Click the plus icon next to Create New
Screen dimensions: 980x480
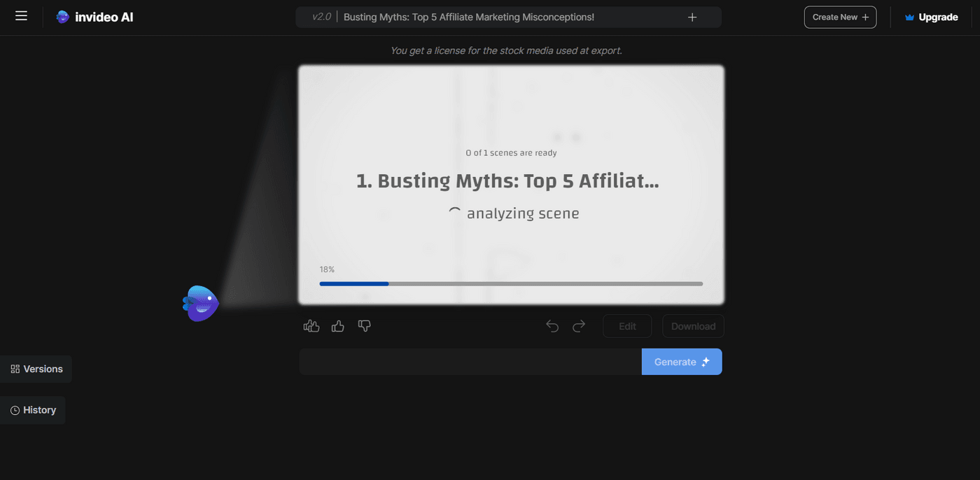point(866,17)
